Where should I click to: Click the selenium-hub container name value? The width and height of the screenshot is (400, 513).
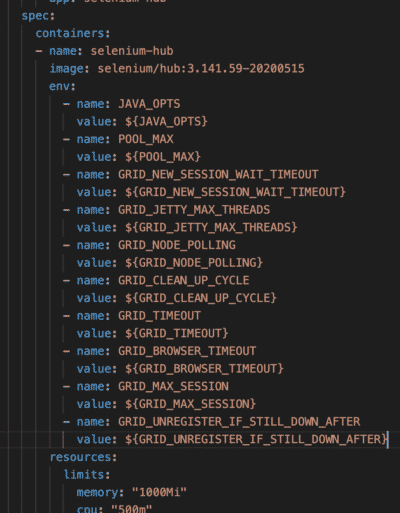(132, 51)
